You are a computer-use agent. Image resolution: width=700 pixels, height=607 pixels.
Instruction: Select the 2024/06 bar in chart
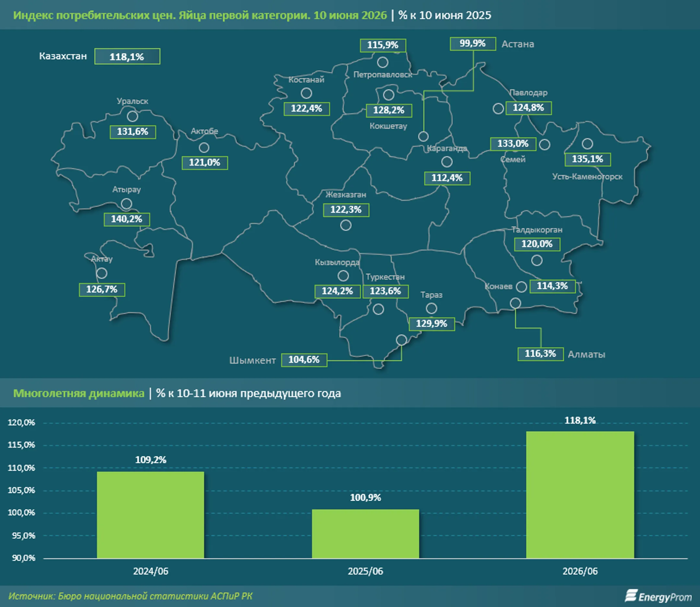click(150, 515)
